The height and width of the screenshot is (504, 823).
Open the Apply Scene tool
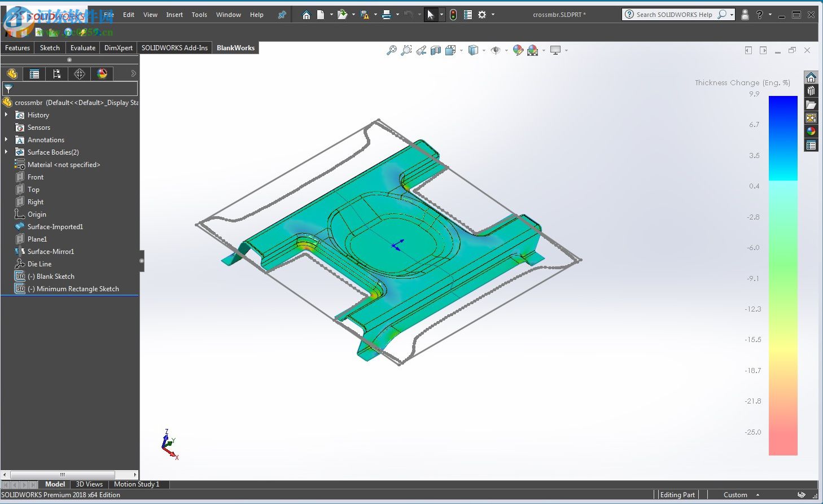coord(533,50)
